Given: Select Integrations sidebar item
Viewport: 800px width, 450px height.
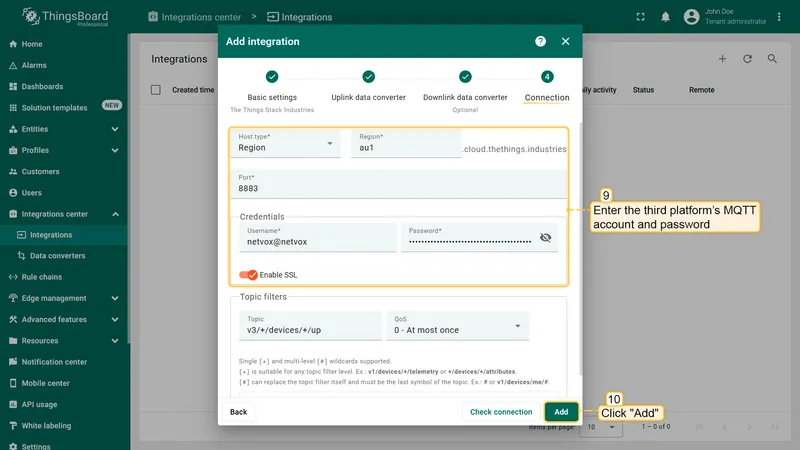Looking at the screenshot, I should [64, 235].
